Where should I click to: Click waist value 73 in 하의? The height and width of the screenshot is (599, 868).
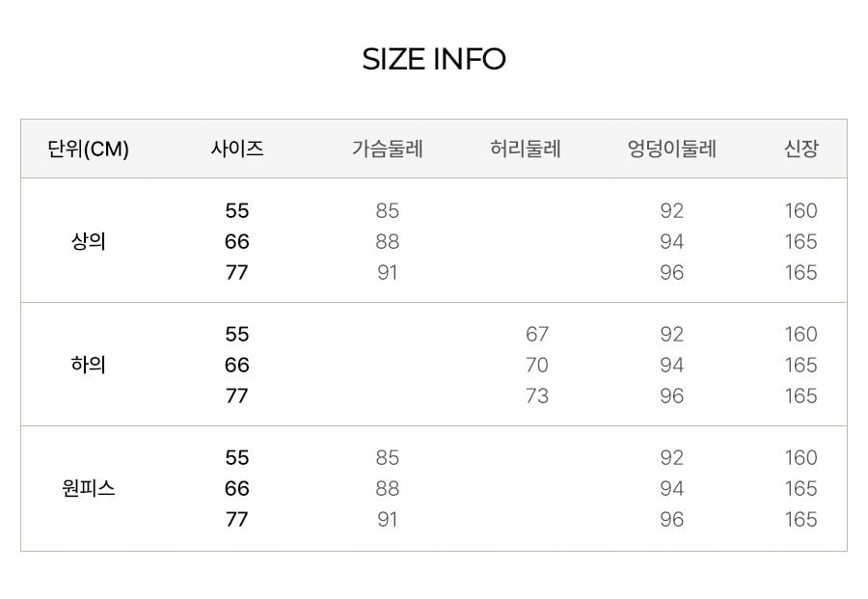tap(537, 395)
